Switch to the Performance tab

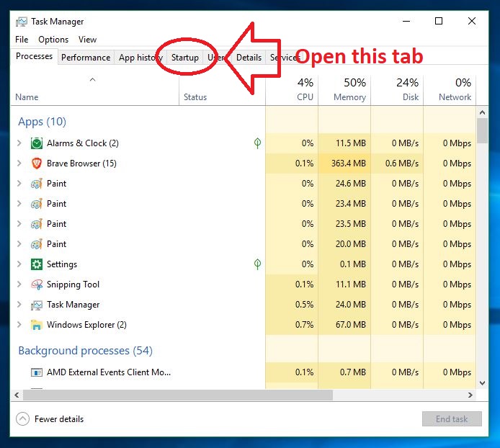(86, 58)
